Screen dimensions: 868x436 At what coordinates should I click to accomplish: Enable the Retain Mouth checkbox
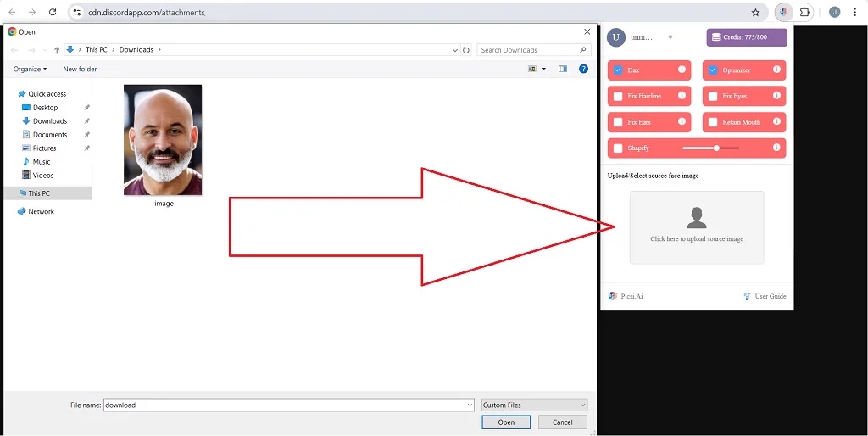coord(713,122)
